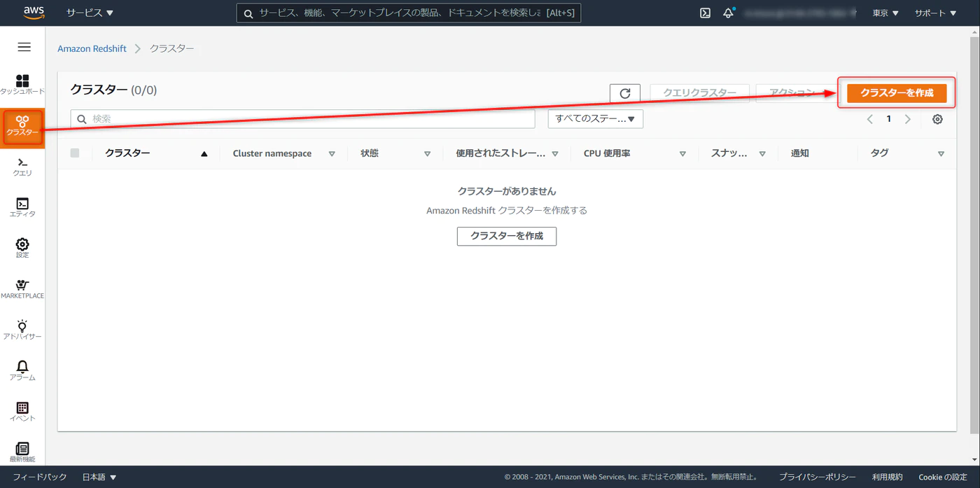Open the プライバシーポリシー link
This screenshot has height=488, width=980.
pyautogui.click(x=817, y=477)
